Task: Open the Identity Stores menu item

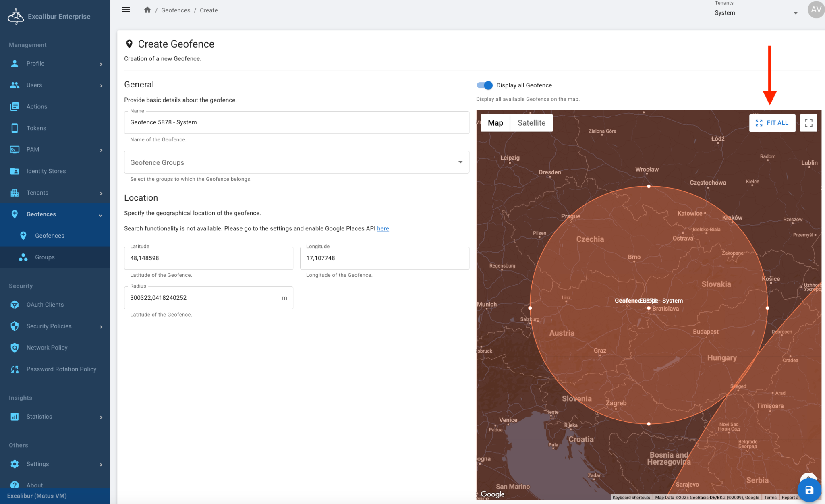Action: pyautogui.click(x=55, y=171)
